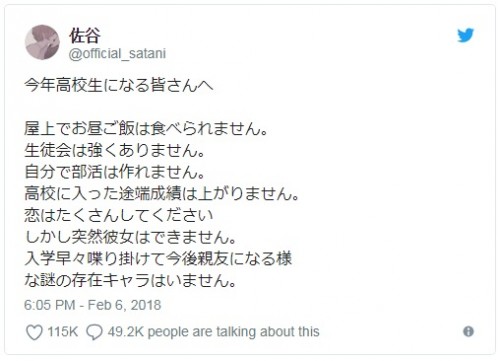500x361 pixels.
Task: Click the line しかし突然彼女はできません
Action: click(x=130, y=237)
